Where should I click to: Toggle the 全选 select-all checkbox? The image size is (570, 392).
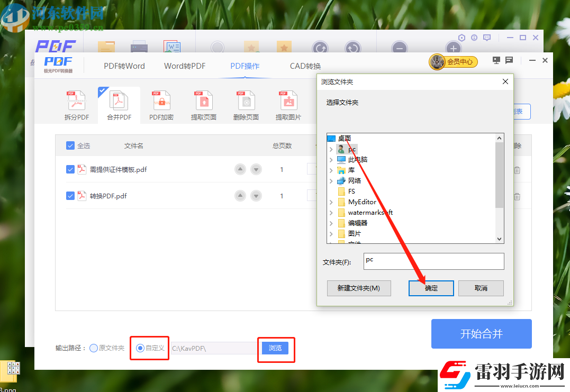click(x=70, y=146)
